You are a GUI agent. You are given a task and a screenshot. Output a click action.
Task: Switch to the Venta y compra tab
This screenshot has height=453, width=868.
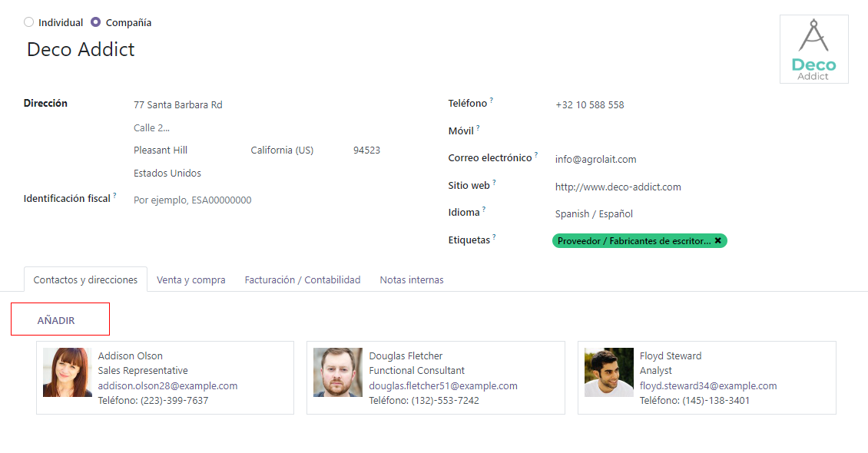[190, 279]
